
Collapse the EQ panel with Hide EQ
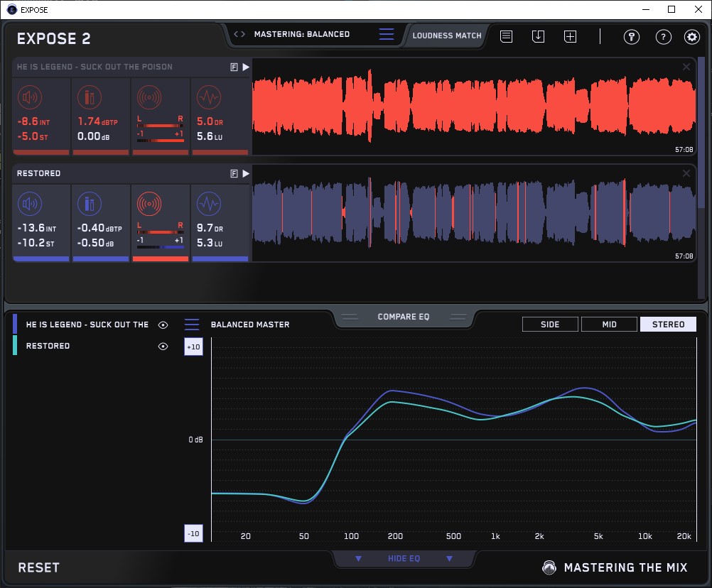click(x=404, y=559)
